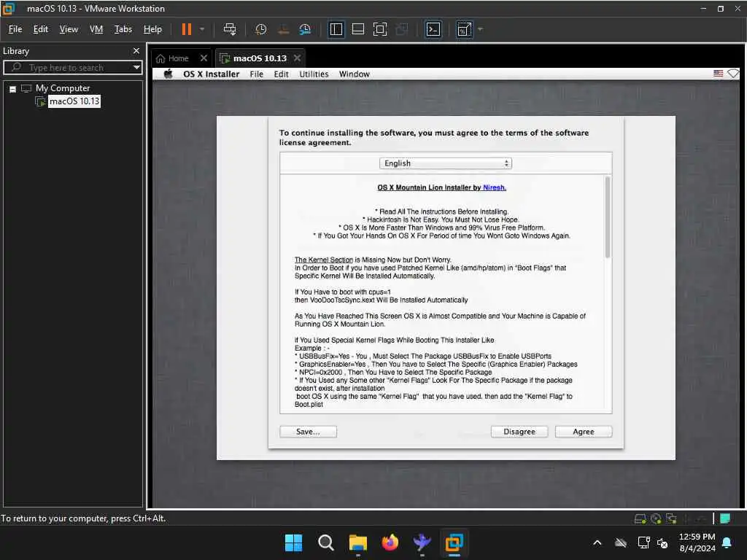This screenshot has width=747, height=560.
Task: Select macOS 10.13 in the library tree
Action: coord(74,101)
